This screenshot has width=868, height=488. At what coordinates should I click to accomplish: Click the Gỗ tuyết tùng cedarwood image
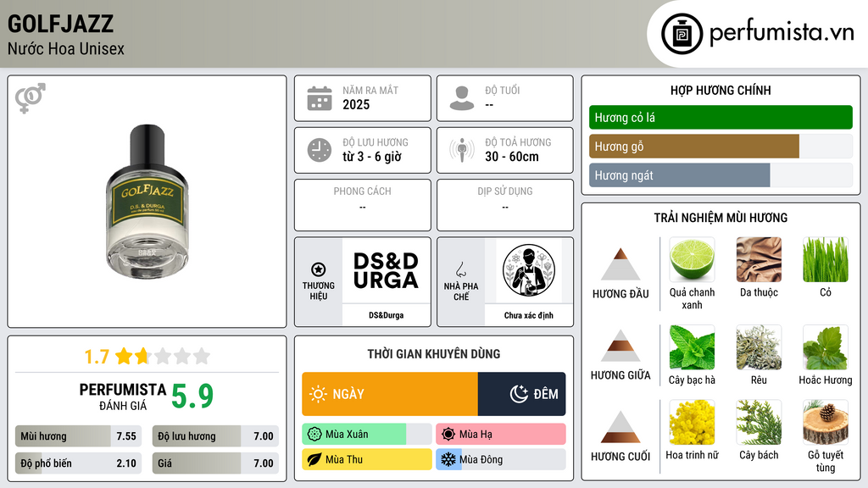(x=826, y=422)
